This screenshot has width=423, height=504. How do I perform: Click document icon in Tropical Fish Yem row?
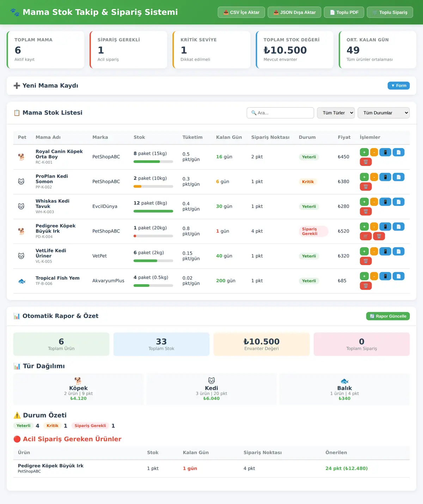click(x=398, y=276)
